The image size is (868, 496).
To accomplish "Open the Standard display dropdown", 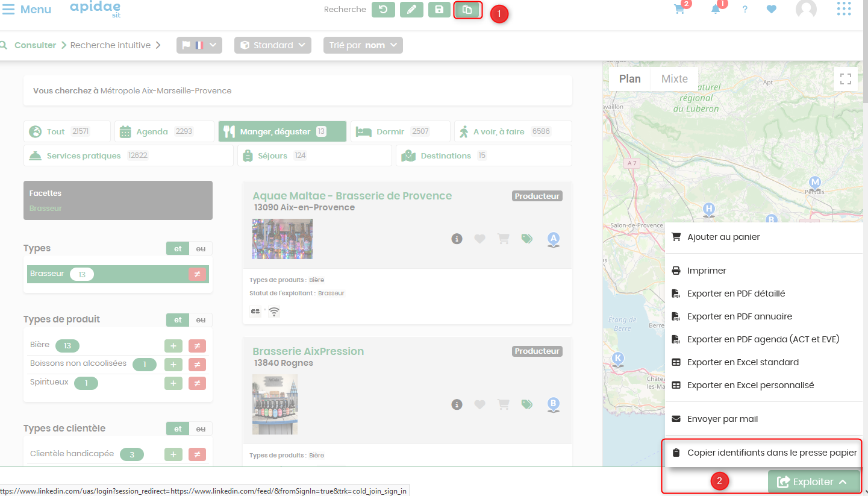I will tap(273, 45).
